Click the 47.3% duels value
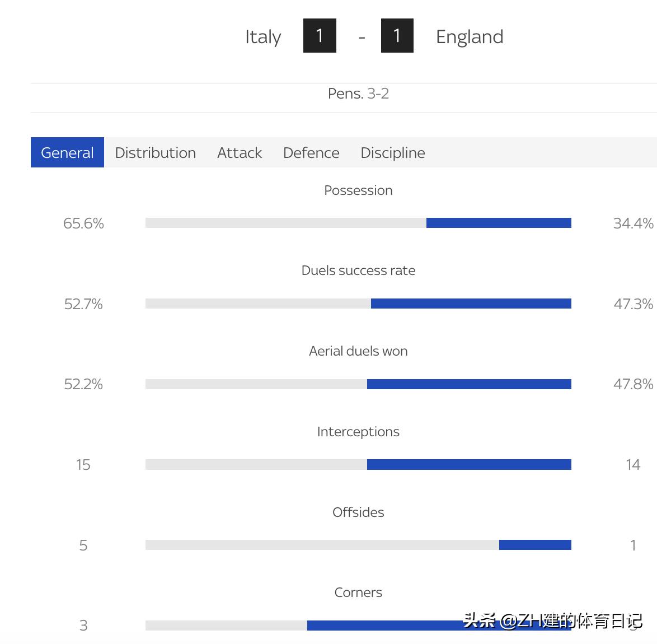Image resolution: width=657 pixels, height=644 pixels. pos(633,304)
